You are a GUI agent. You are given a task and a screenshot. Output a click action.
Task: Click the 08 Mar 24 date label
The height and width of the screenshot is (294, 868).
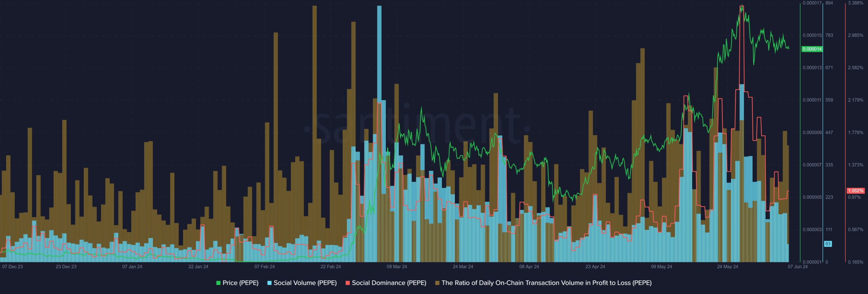397,267
